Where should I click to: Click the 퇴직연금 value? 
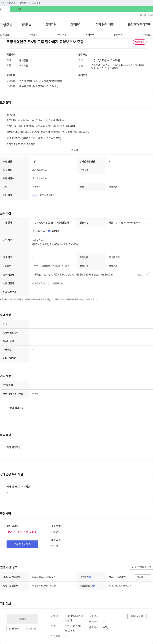coord(113,266)
